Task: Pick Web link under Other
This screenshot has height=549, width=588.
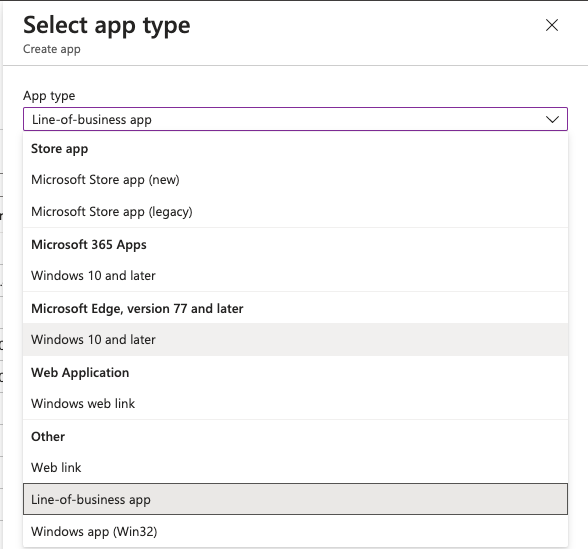Action: [296, 468]
